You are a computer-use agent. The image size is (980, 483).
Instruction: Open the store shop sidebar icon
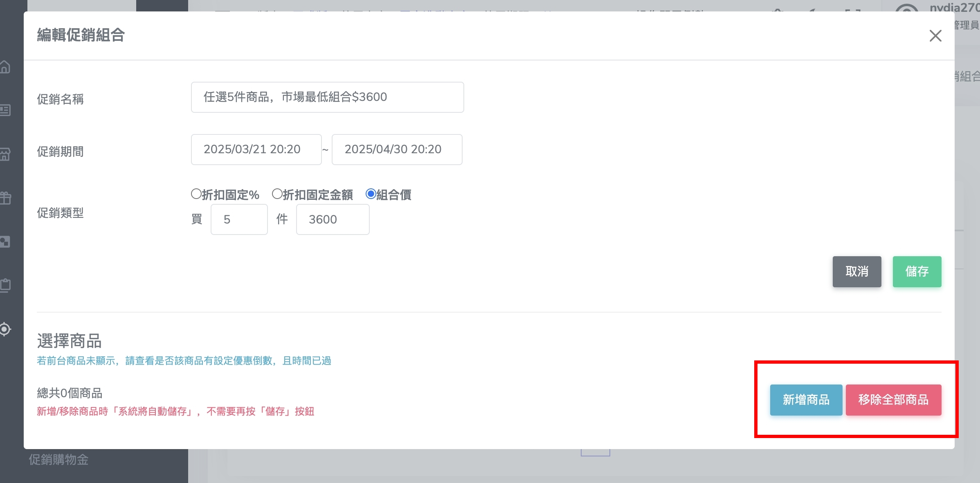(5, 154)
